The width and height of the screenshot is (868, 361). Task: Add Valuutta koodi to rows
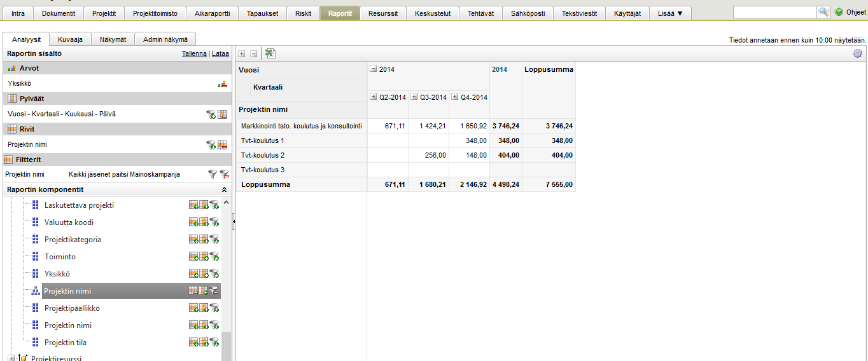tap(193, 222)
